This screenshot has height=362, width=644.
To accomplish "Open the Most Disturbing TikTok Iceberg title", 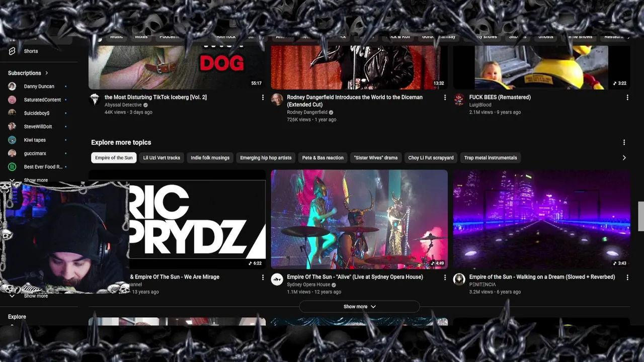I will 155,97.
